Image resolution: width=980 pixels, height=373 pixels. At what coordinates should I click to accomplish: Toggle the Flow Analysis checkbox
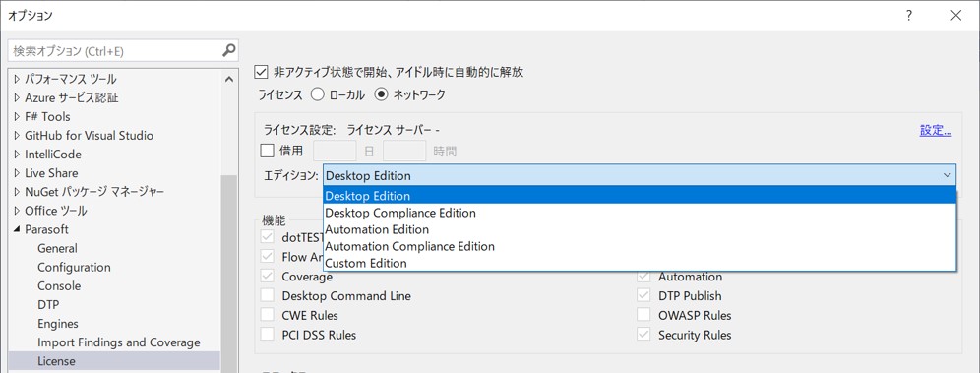268,257
